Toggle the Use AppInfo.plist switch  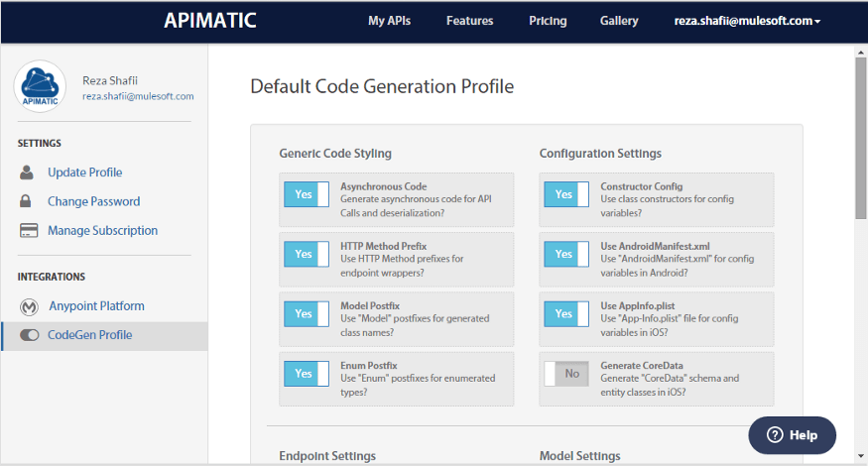(566, 313)
